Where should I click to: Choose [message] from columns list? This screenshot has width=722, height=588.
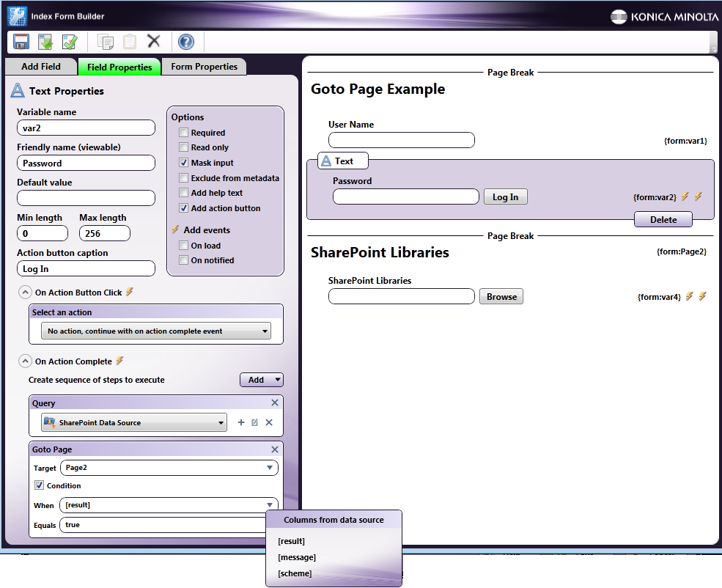(297, 557)
